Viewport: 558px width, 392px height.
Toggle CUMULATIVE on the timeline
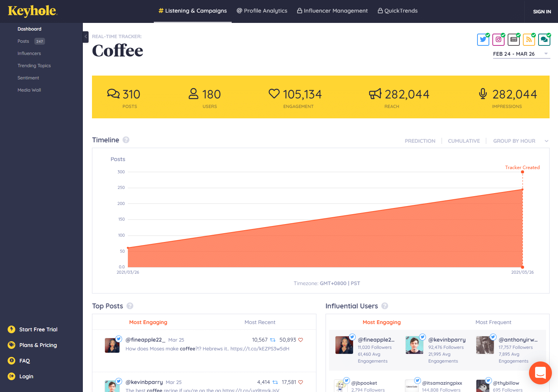click(464, 141)
